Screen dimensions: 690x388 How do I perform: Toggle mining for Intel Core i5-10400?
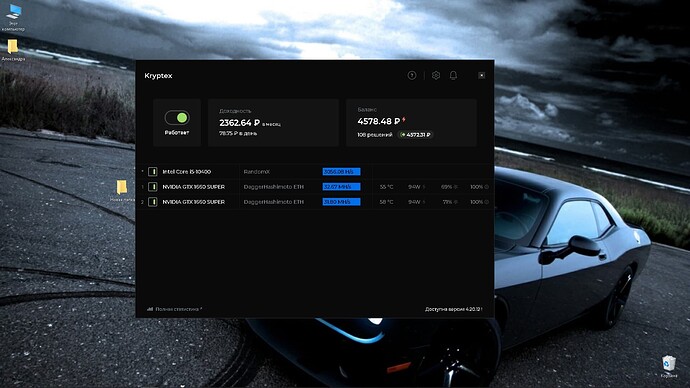tap(153, 172)
